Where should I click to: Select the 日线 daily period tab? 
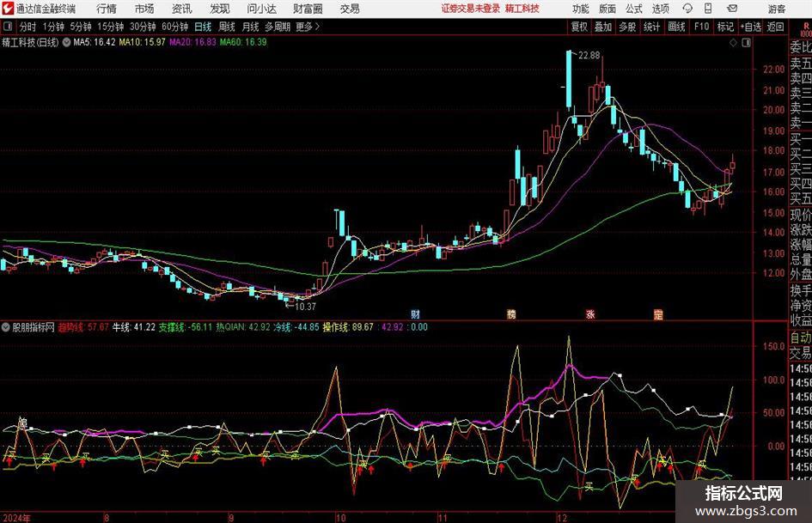203,27
